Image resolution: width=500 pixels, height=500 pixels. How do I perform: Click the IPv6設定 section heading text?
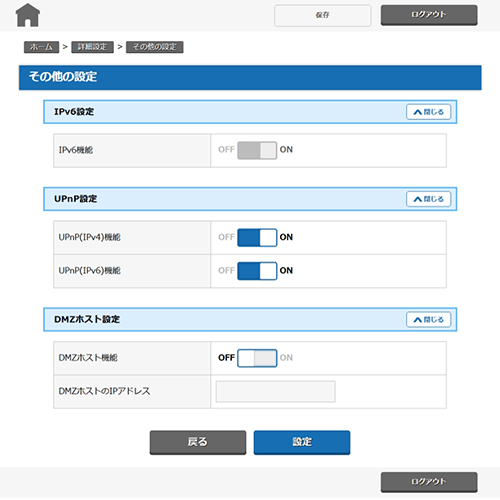click(74, 112)
